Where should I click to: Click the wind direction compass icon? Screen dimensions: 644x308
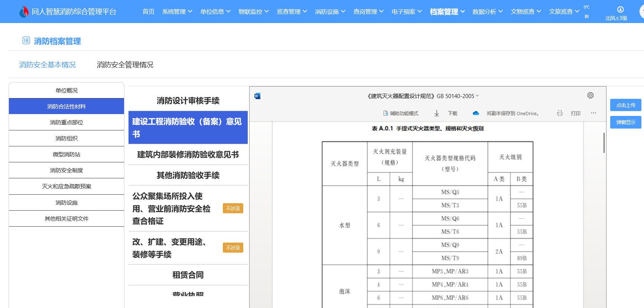coord(620,10)
